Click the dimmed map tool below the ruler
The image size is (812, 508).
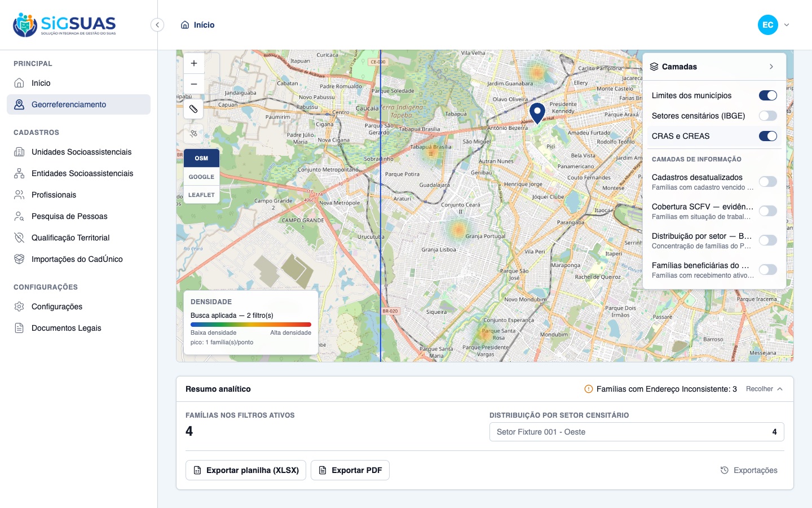pyautogui.click(x=193, y=134)
